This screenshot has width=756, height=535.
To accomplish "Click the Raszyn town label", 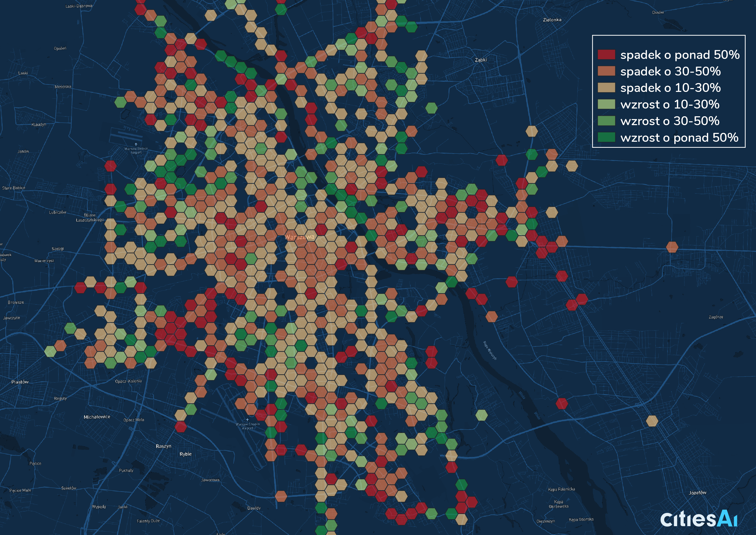I will (163, 446).
